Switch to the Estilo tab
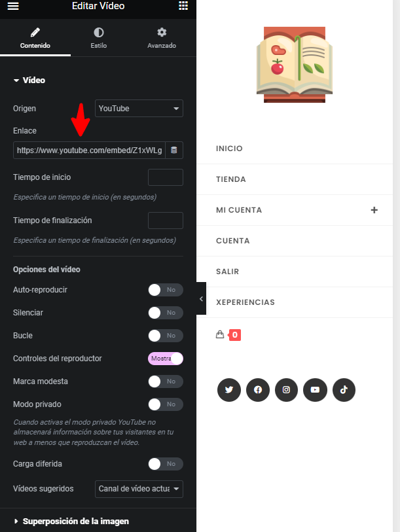Image resolution: width=400 pixels, height=532 pixels. coord(99,38)
